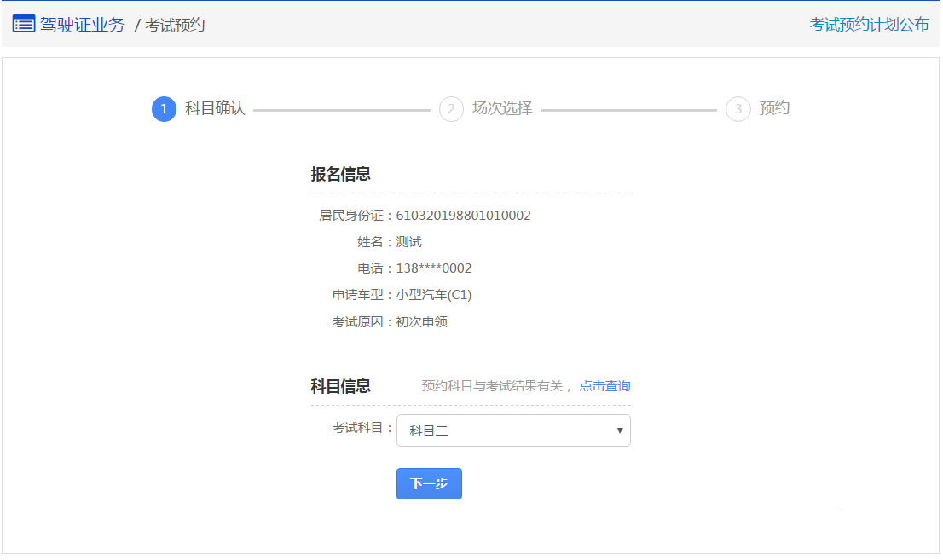Click the selected 科目二 value in the combo box
This screenshot has height=560, width=943.
[x=427, y=430]
